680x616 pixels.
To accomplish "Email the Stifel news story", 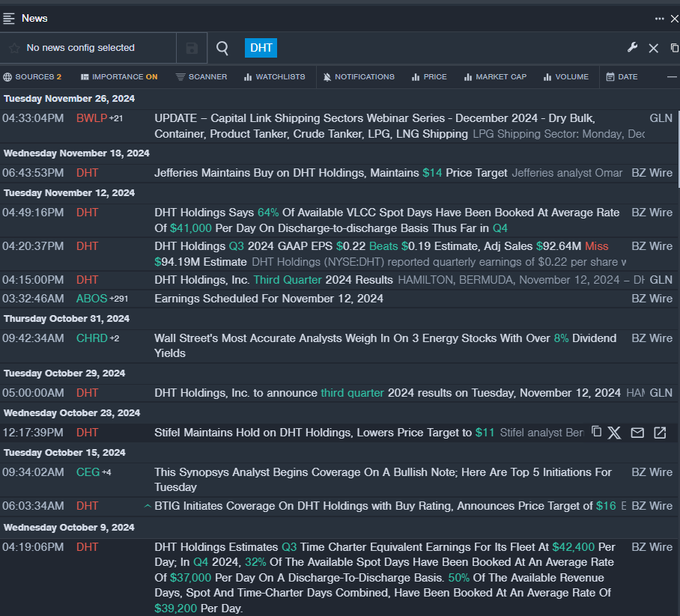I will pyautogui.click(x=637, y=433).
